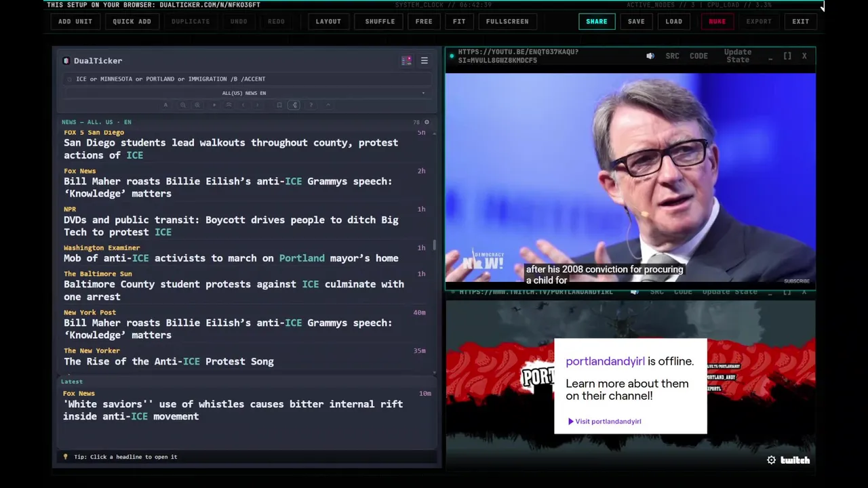
Task: Open NPR DVDs and public transit headline
Action: click(231, 226)
